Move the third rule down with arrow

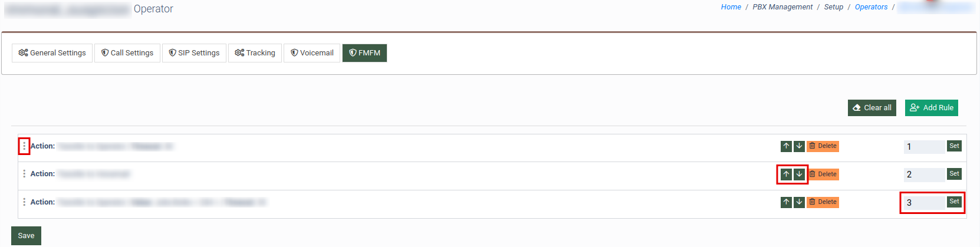click(x=799, y=202)
